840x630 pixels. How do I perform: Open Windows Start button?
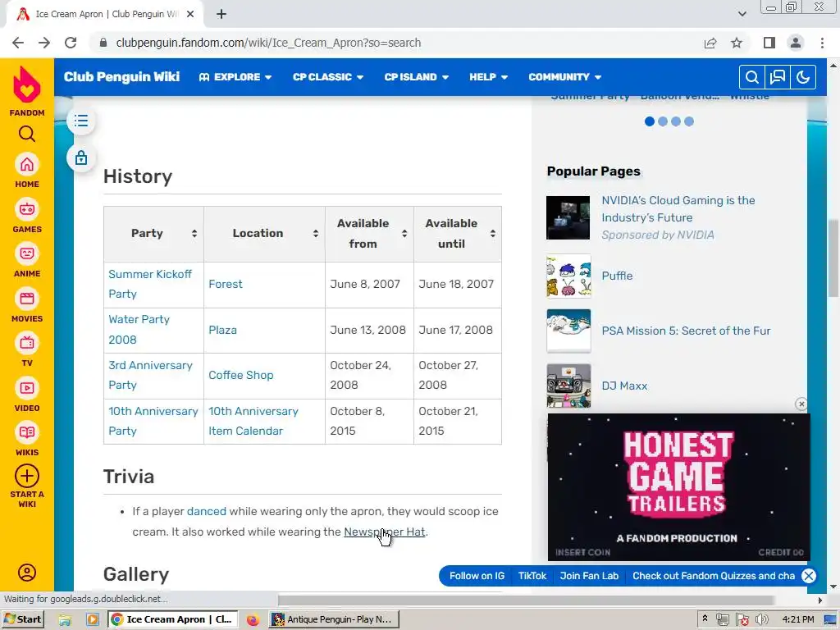click(x=22, y=619)
